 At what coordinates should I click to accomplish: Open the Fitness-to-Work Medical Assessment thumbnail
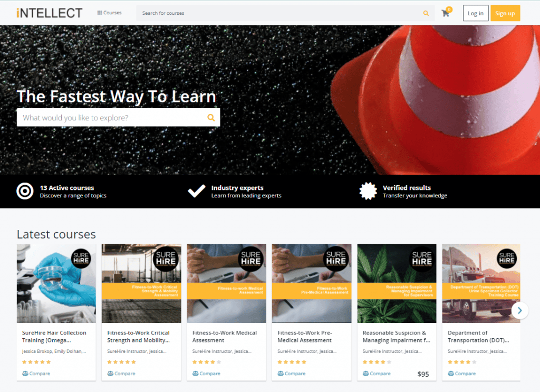(227, 283)
